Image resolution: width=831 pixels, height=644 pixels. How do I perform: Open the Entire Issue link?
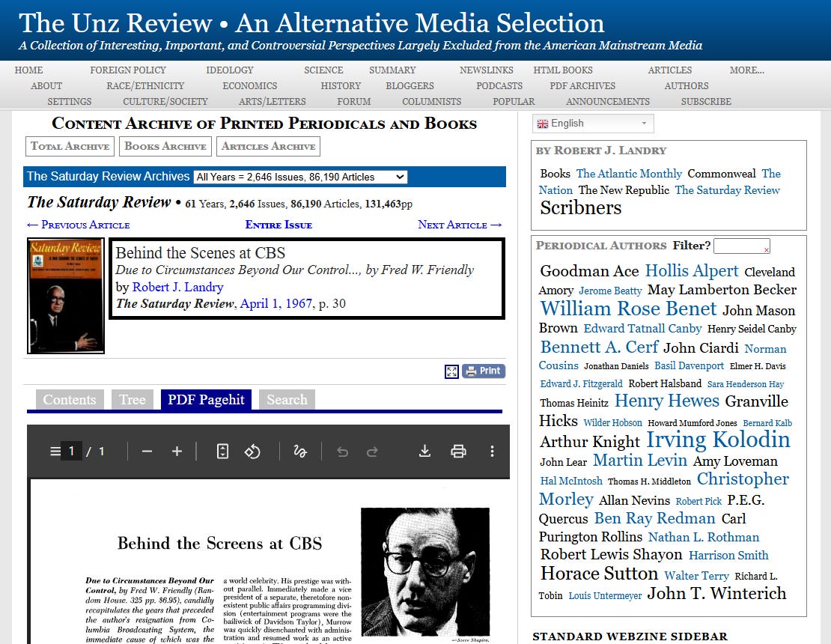click(x=278, y=225)
